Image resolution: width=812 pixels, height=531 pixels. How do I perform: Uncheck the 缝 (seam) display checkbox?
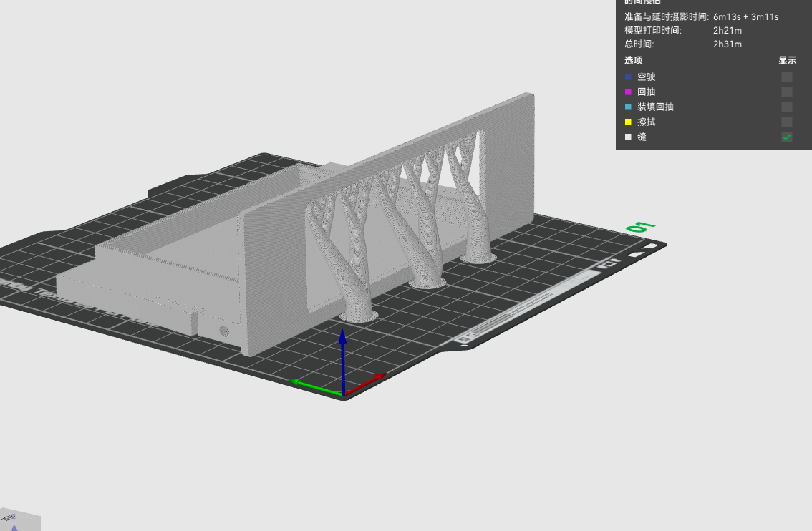[787, 137]
